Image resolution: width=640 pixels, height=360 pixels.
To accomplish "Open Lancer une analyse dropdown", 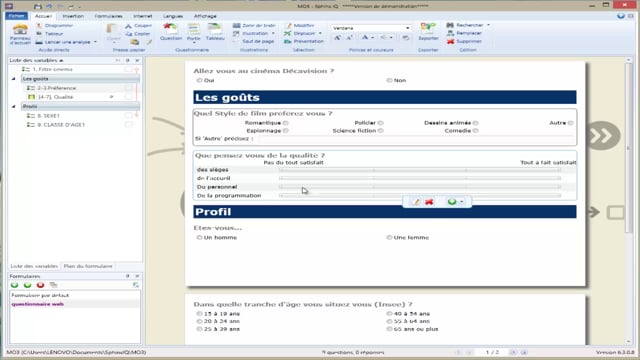I will click(x=95, y=42).
